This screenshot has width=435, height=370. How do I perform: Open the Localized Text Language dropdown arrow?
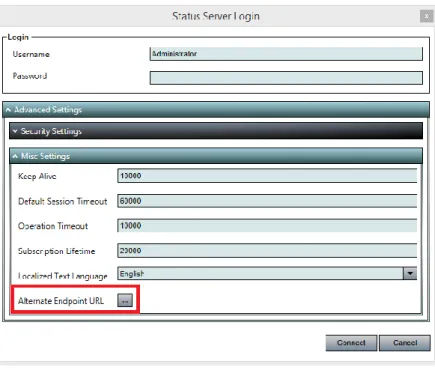(410, 274)
